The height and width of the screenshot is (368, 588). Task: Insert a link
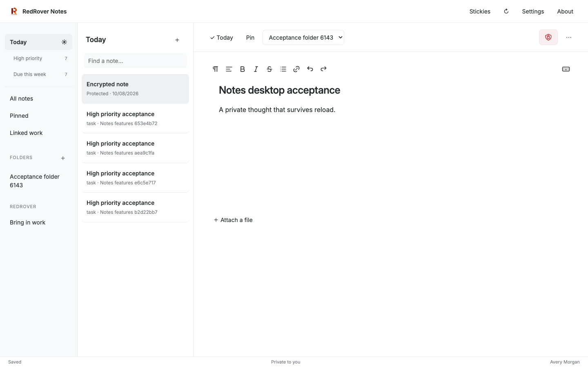296,69
